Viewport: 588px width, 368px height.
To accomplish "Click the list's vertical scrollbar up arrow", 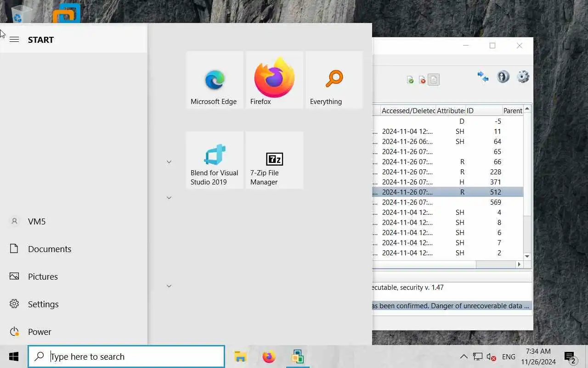I will pos(527,109).
